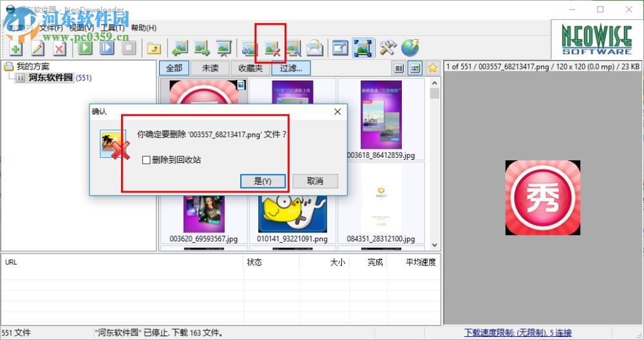The height and width of the screenshot is (340, 644).
Task: Send image by email envelope icon
Action: pyautogui.click(x=315, y=48)
